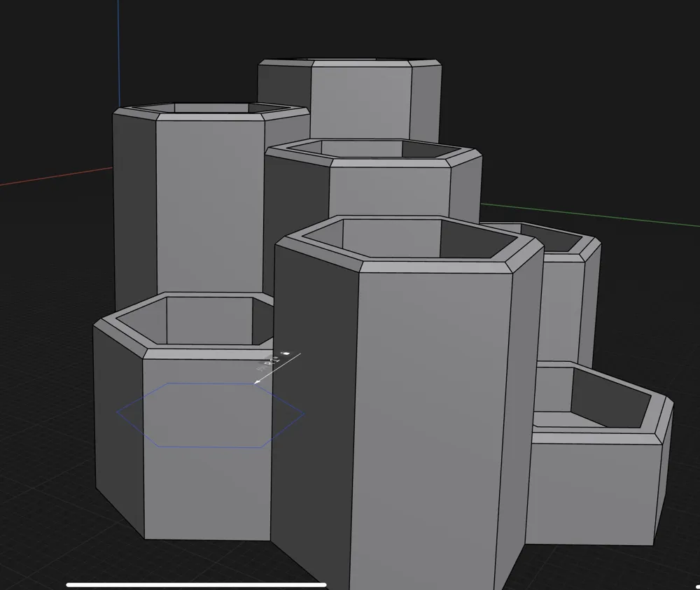Click the arrowhead tip of the dimension arrow

pos(258,381)
